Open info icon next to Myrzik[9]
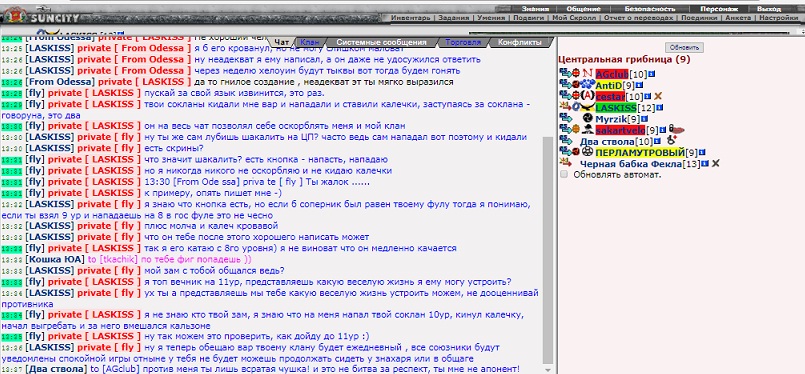Image resolution: width=805 pixels, height=374 pixels. pyautogui.click(x=644, y=119)
